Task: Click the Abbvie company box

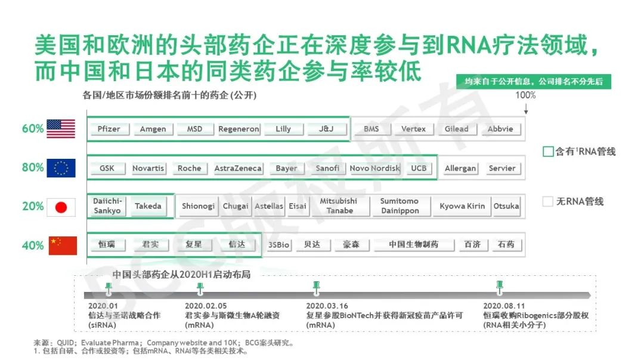Action: 500,129
